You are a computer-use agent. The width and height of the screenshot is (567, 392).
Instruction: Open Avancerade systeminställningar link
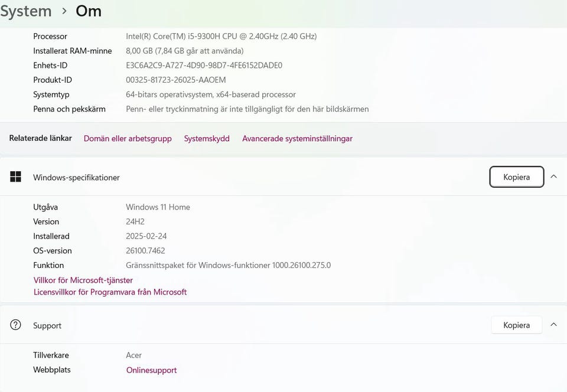297,139
